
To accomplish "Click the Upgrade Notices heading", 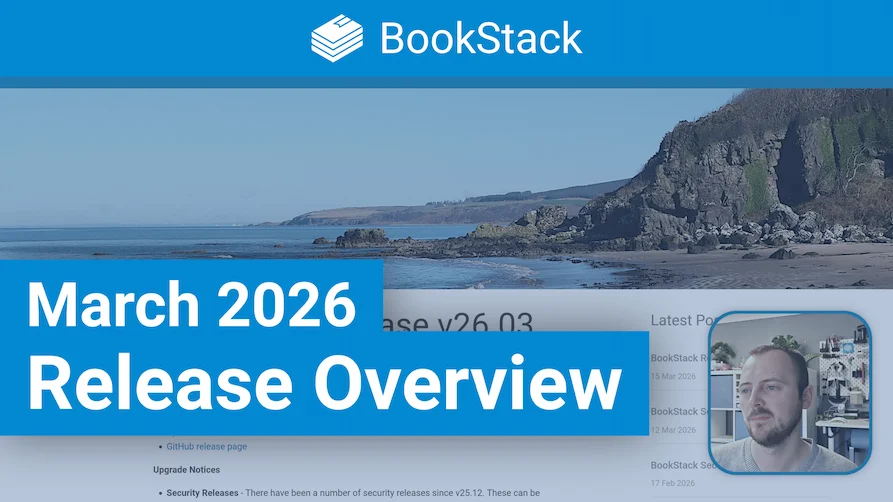I will [186, 469].
